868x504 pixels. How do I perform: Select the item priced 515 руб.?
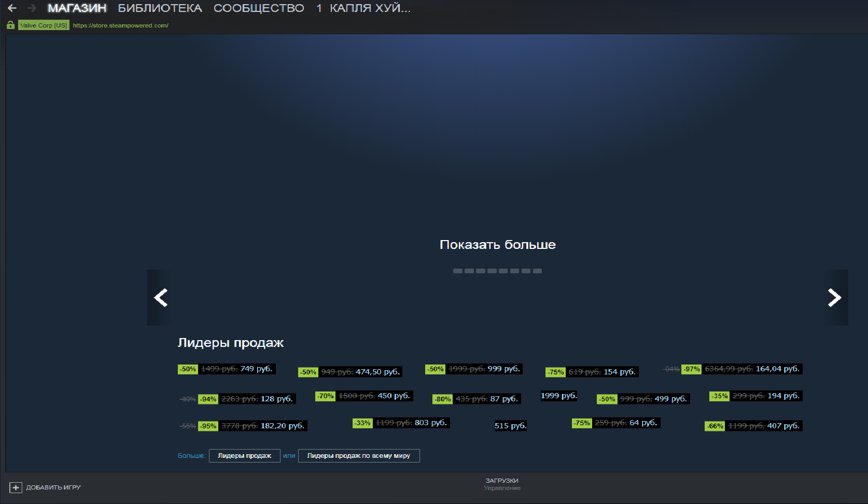coord(510,426)
